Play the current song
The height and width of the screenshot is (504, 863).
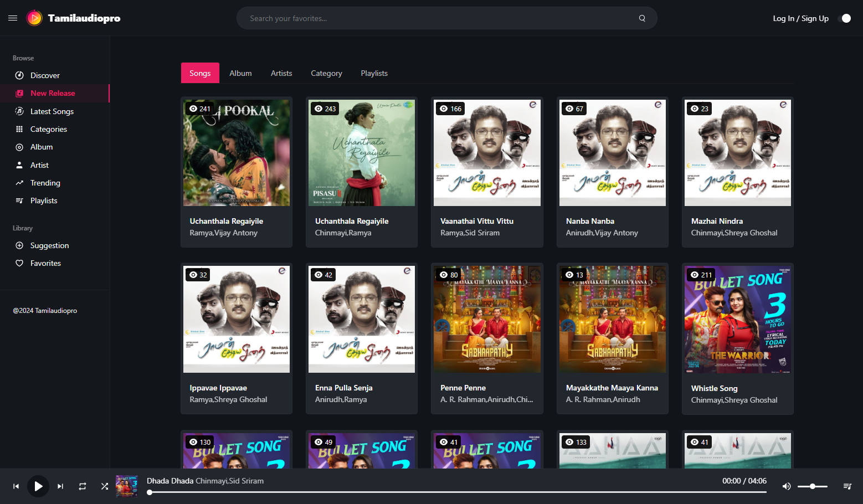pyautogui.click(x=38, y=486)
